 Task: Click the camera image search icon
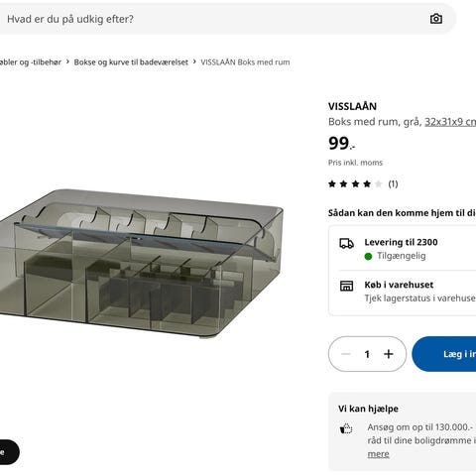pyautogui.click(x=436, y=19)
